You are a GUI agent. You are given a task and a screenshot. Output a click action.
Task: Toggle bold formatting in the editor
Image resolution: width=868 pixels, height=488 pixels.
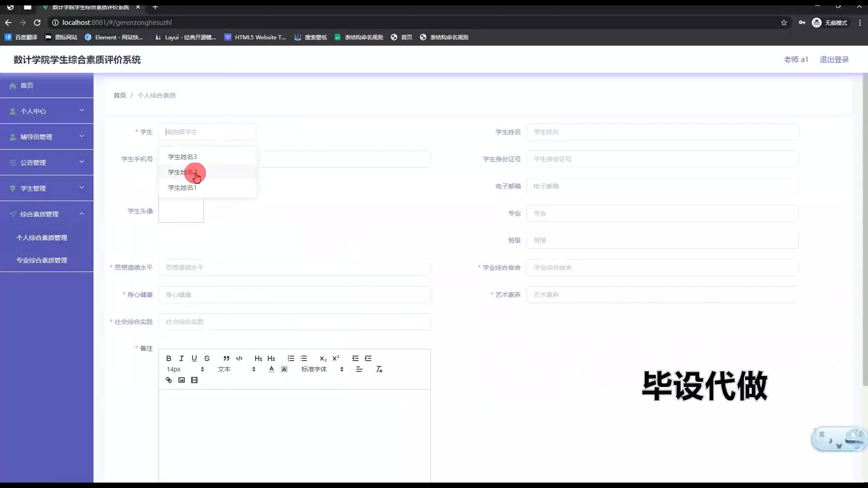pyautogui.click(x=169, y=358)
